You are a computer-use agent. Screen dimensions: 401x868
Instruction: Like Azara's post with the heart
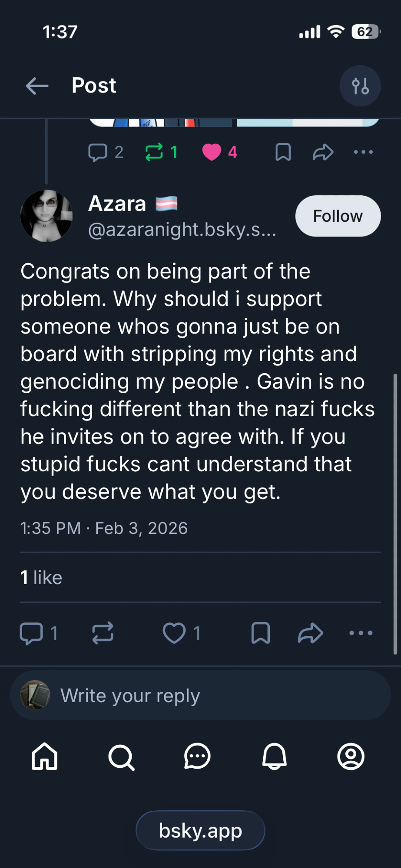pyautogui.click(x=174, y=633)
